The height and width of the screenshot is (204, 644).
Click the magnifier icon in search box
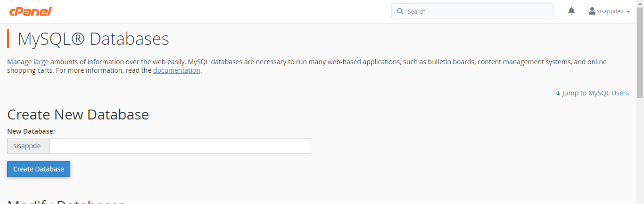click(400, 11)
